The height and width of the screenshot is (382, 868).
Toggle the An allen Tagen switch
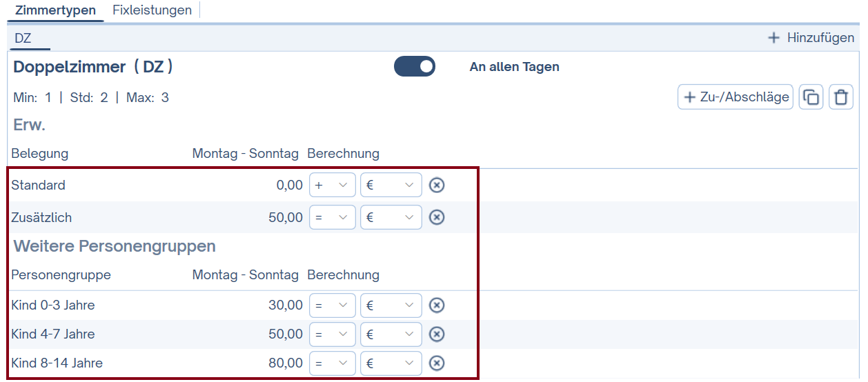[x=415, y=66]
